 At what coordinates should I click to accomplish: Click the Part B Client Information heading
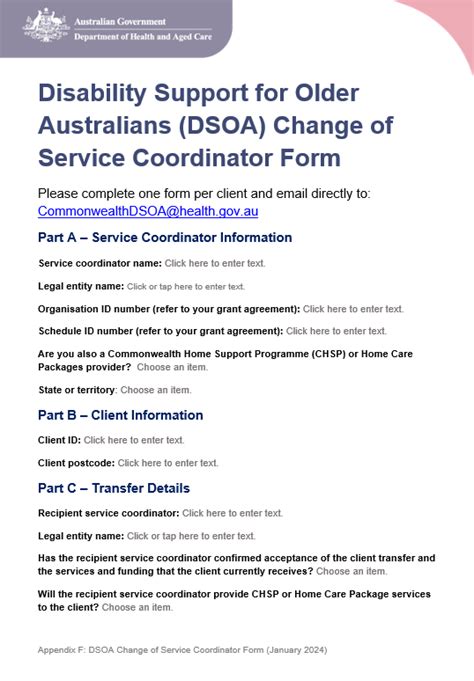point(120,415)
